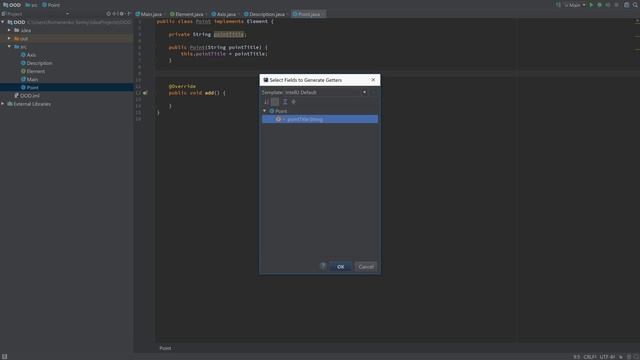Run Main with coverage
Viewport: 640px width, 360px height.
click(x=608, y=5)
